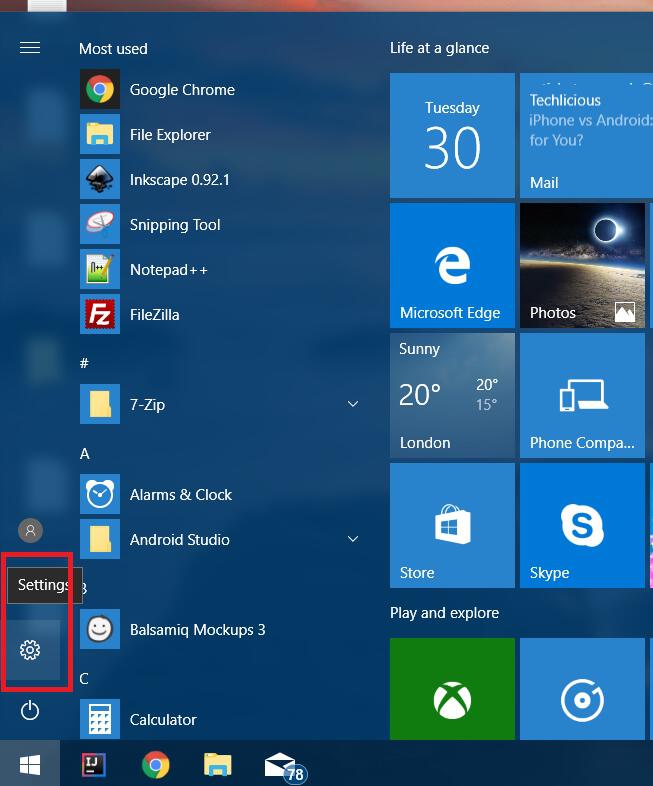Image resolution: width=653 pixels, height=786 pixels.
Task: Open Mail with 78 badge in taskbar
Action: click(x=285, y=767)
